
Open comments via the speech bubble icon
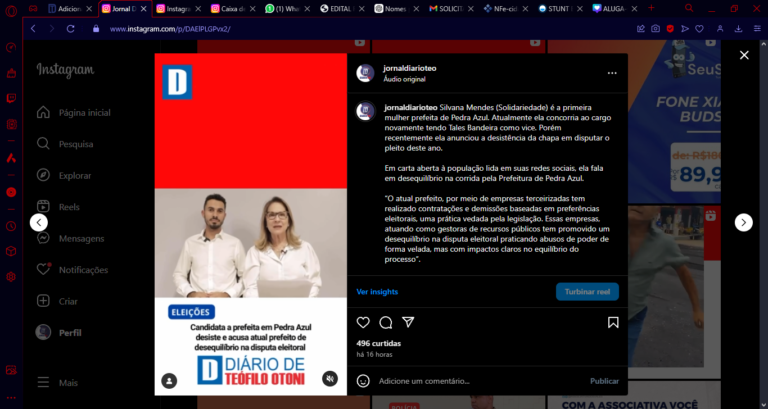pyautogui.click(x=385, y=322)
